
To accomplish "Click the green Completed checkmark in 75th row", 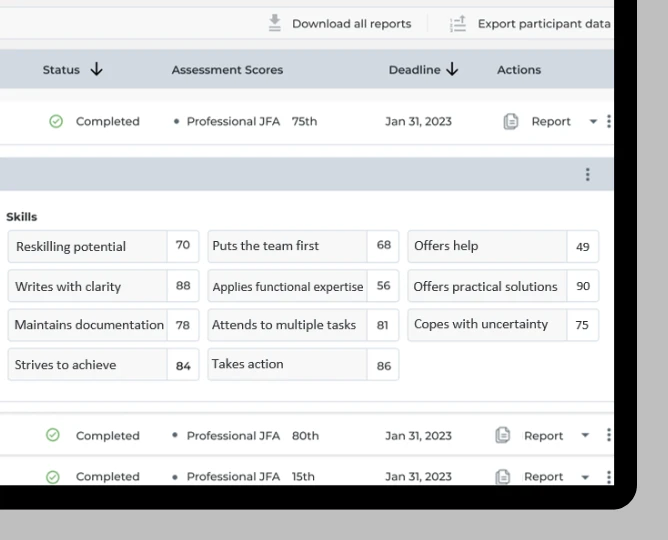I will [56, 122].
